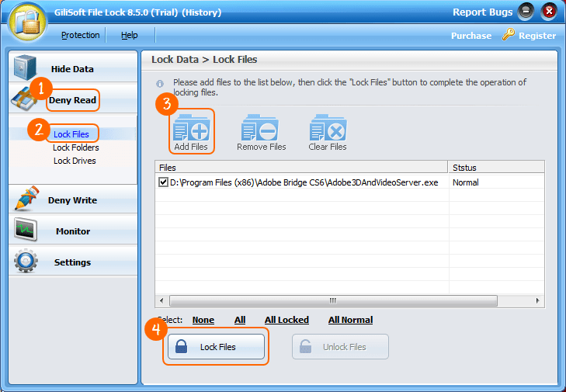
Task: Click the info icon beside instructions
Action: point(160,84)
